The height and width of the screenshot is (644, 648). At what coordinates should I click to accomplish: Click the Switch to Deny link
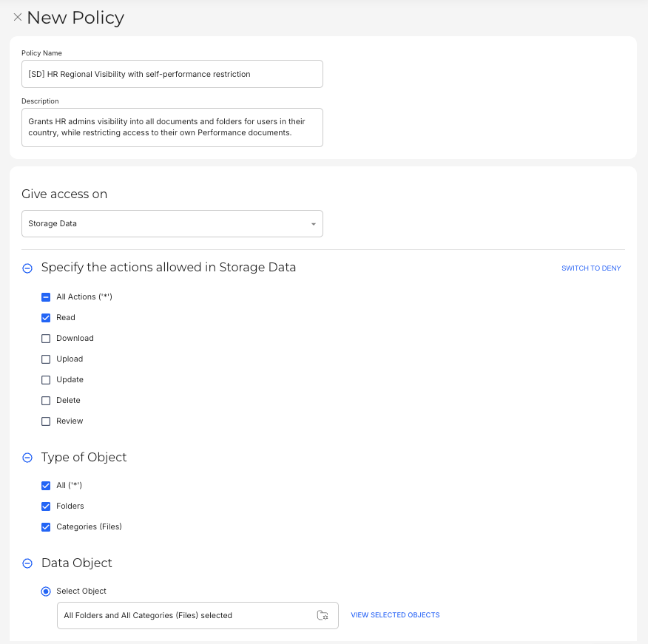coord(590,268)
